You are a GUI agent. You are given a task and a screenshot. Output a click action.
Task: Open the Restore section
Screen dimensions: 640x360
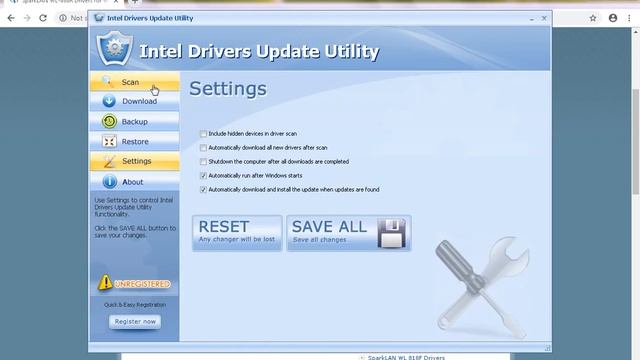[x=135, y=141]
